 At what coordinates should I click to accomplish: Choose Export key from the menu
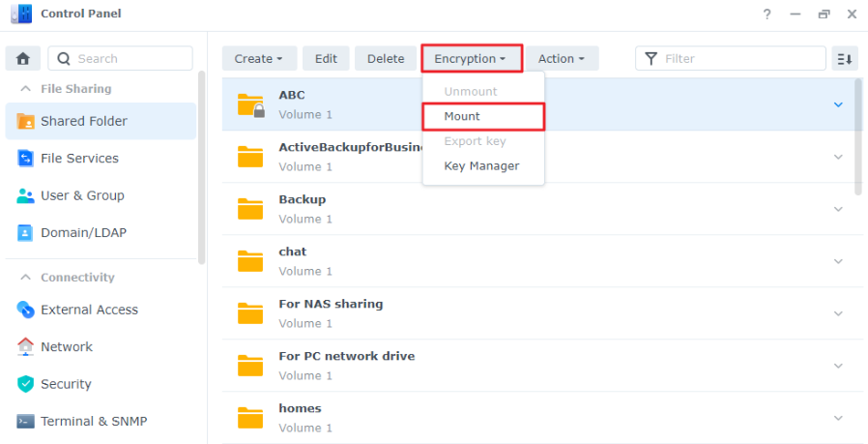click(x=484, y=141)
